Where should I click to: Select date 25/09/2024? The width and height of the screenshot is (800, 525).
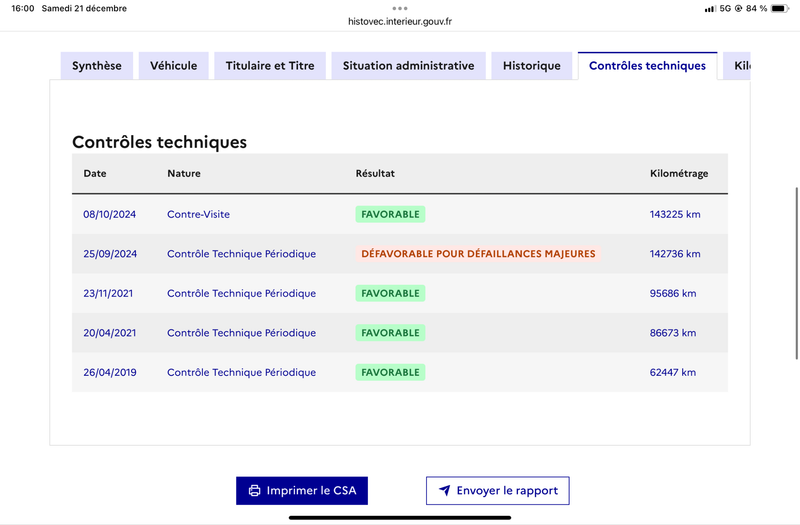coord(110,254)
